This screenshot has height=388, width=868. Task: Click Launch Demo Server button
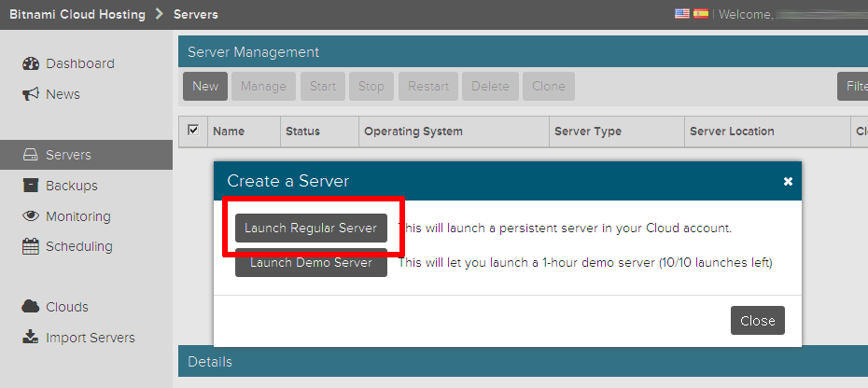tap(311, 265)
